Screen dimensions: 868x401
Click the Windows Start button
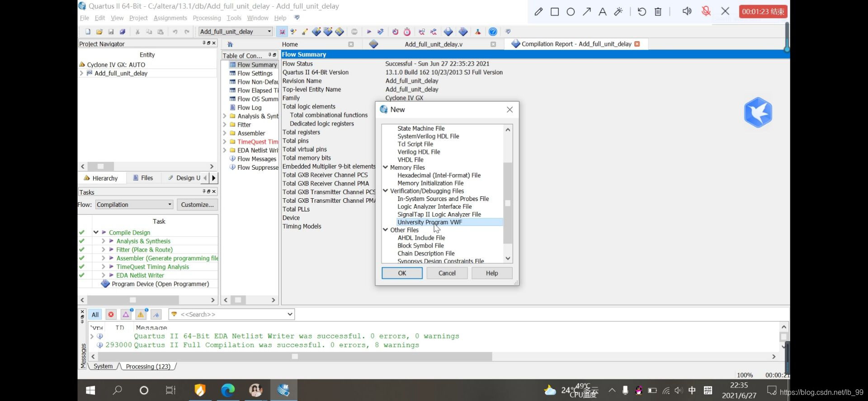90,390
